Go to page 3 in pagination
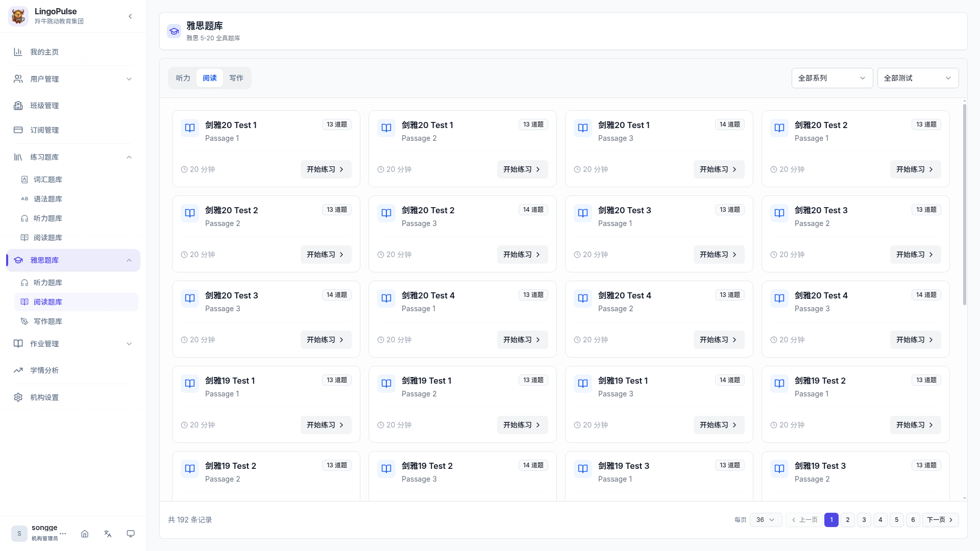 coord(864,520)
